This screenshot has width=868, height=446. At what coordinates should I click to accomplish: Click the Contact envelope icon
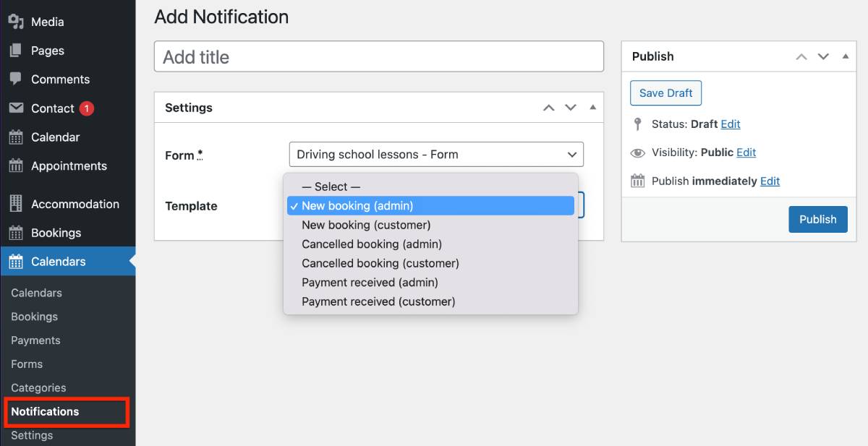point(16,108)
